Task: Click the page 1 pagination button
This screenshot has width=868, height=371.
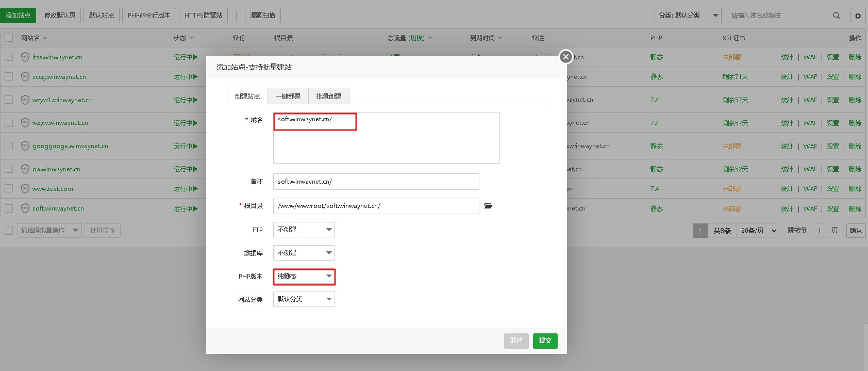Action: 700,231
